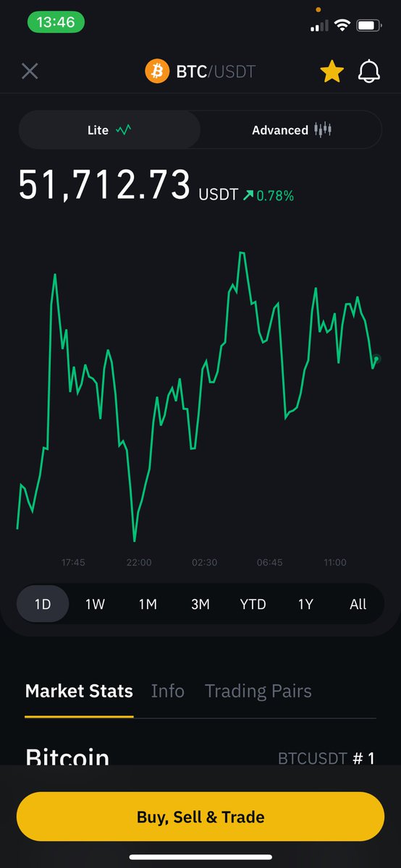Tap the green time indicator in status bar

click(56, 22)
